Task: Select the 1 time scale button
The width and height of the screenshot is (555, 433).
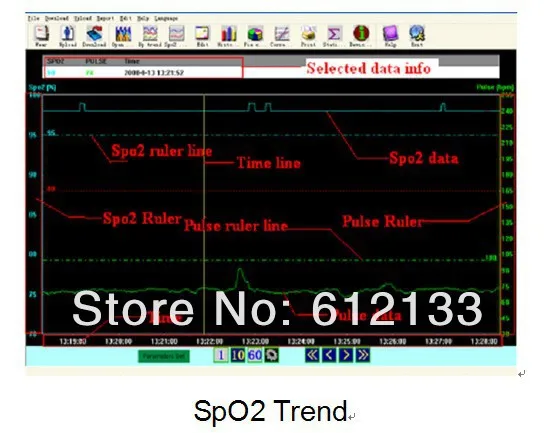Action: (221, 355)
